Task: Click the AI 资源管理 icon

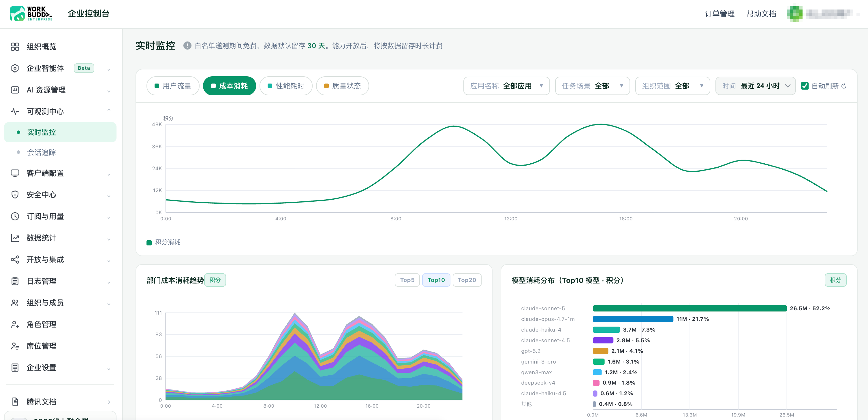Action: [x=15, y=90]
